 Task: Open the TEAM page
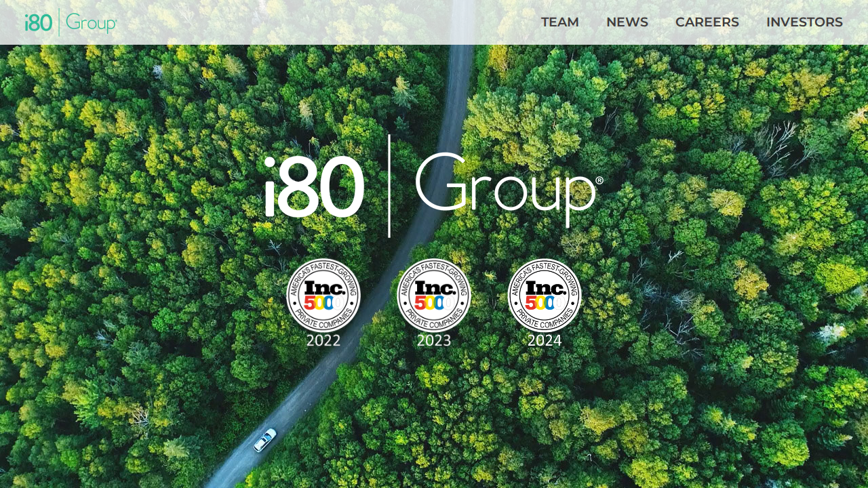(x=559, y=22)
